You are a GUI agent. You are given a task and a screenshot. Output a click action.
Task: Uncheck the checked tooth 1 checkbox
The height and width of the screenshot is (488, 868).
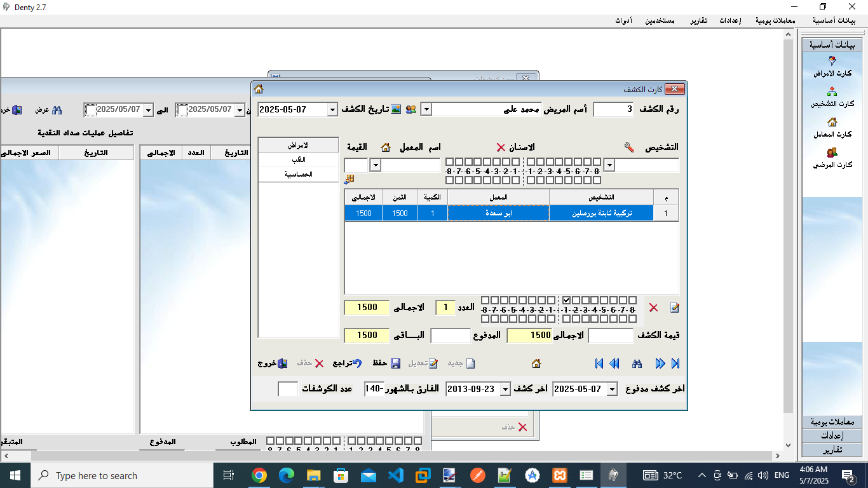566,300
